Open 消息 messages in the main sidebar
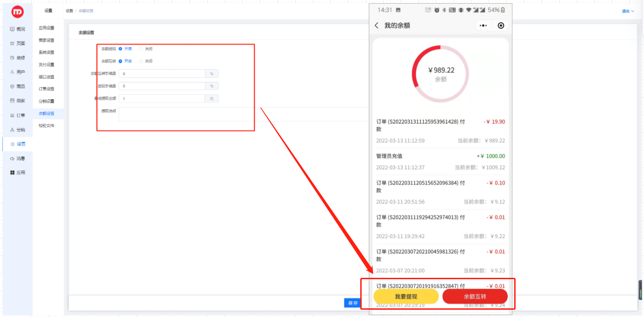644x317 pixels. 18,158
